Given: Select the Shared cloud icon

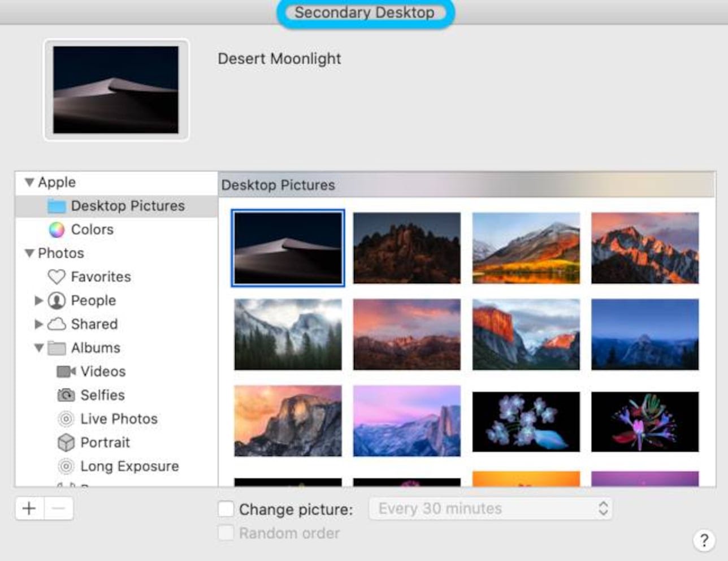Looking at the screenshot, I should tap(57, 324).
